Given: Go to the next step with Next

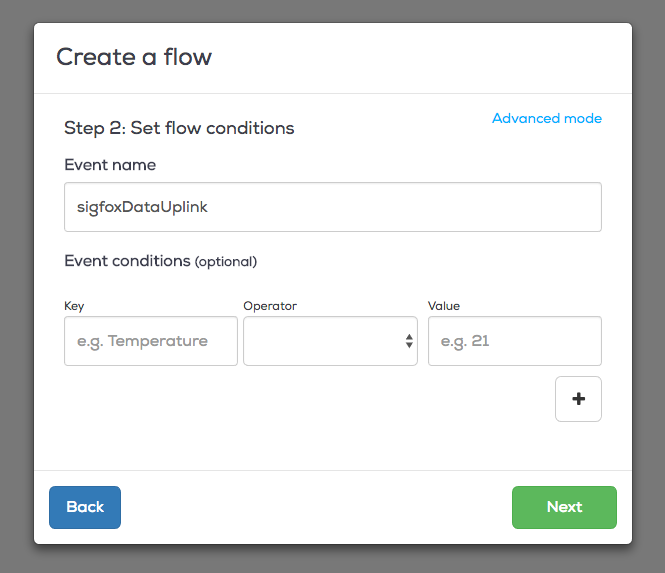Looking at the screenshot, I should click(x=564, y=507).
